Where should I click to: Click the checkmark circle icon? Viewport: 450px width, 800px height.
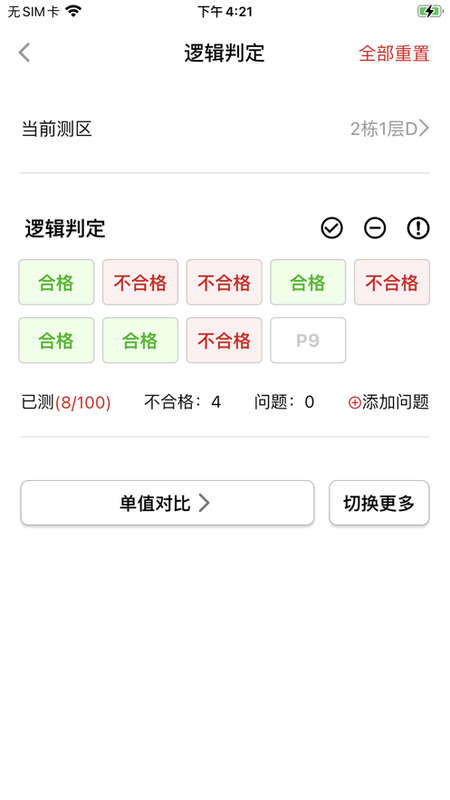[332, 228]
